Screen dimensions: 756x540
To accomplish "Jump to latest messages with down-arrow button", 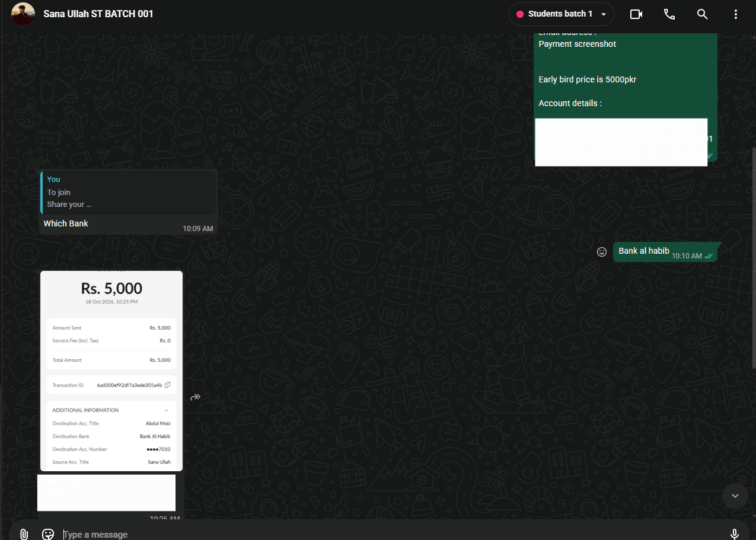I will click(x=735, y=496).
